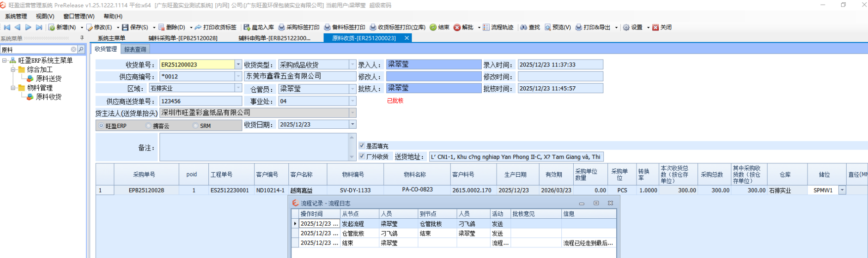Open the 新增(N) dropdown arrow
The height and width of the screenshot is (258, 868).
pos(82,28)
